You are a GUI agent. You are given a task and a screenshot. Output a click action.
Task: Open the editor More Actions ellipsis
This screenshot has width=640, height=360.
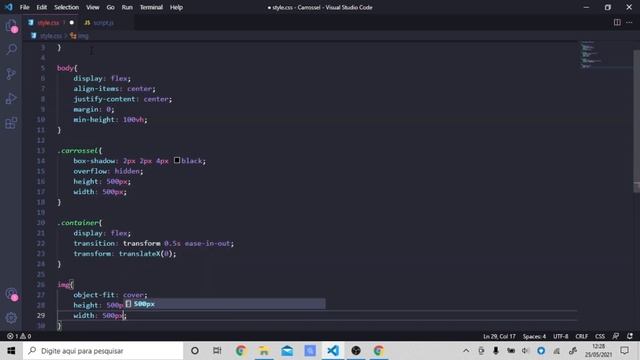tap(629, 22)
